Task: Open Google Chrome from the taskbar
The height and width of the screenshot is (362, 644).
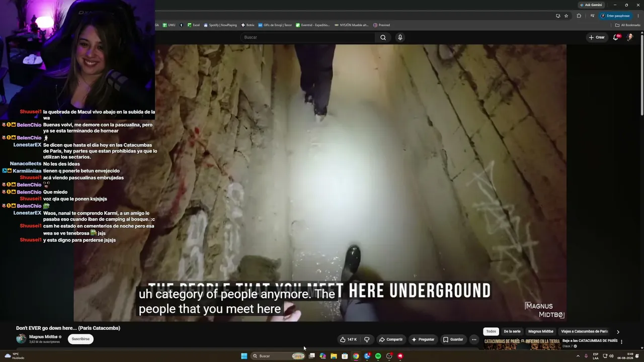Action: 356,356
